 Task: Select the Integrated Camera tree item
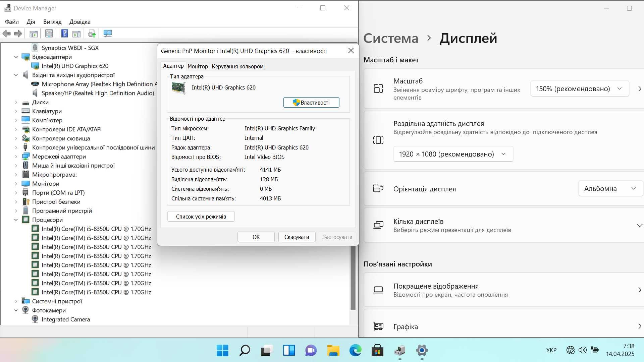pos(66,319)
